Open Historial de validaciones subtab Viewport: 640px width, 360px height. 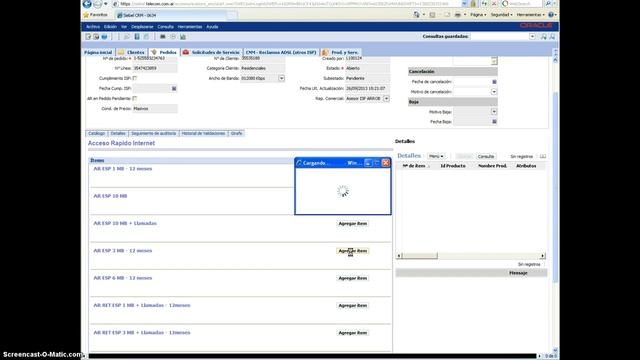click(x=203, y=133)
